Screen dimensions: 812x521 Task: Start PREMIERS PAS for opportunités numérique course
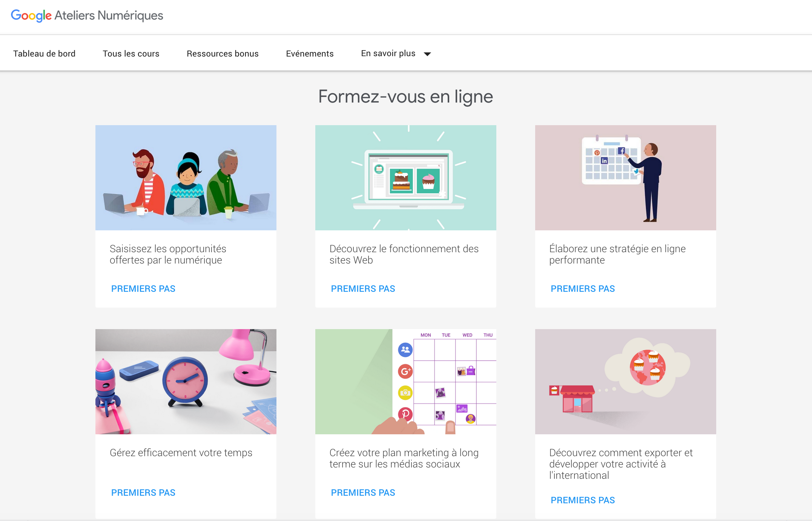143,289
